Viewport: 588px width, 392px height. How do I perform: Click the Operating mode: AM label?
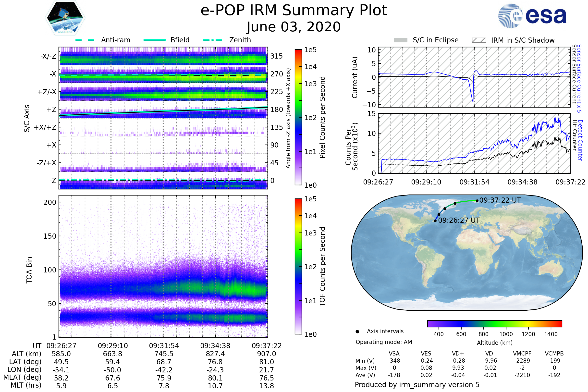384,342
